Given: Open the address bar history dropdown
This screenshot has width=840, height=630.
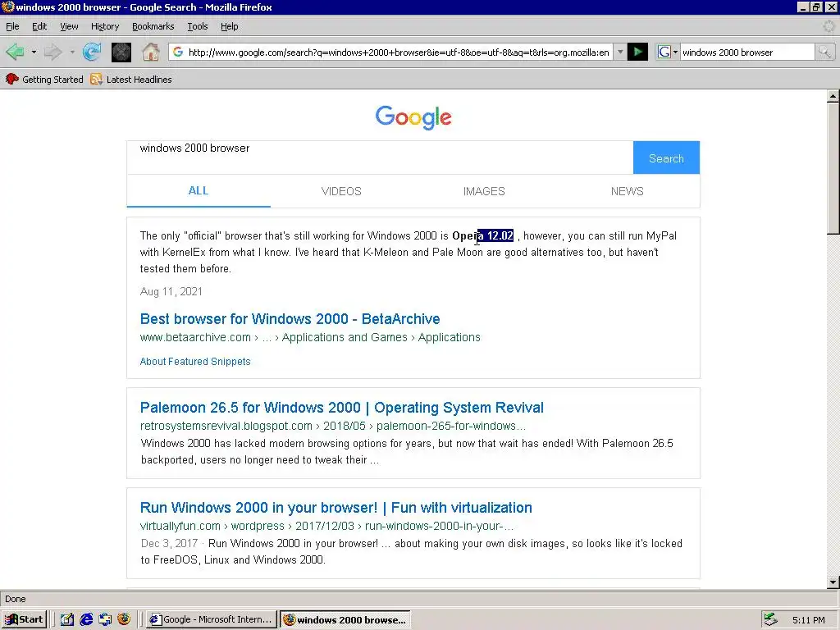Looking at the screenshot, I should pyautogui.click(x=620, y=52).
